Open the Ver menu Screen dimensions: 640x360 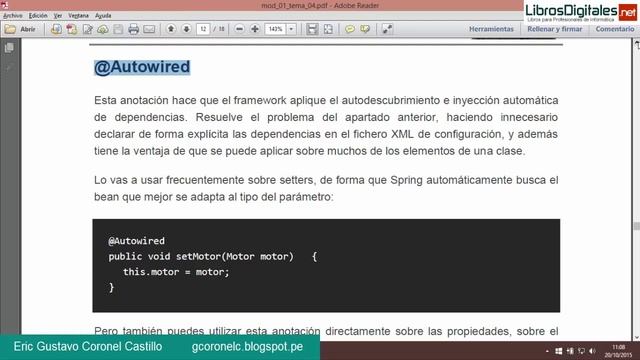pyautogui.click(x=58, y=16)
